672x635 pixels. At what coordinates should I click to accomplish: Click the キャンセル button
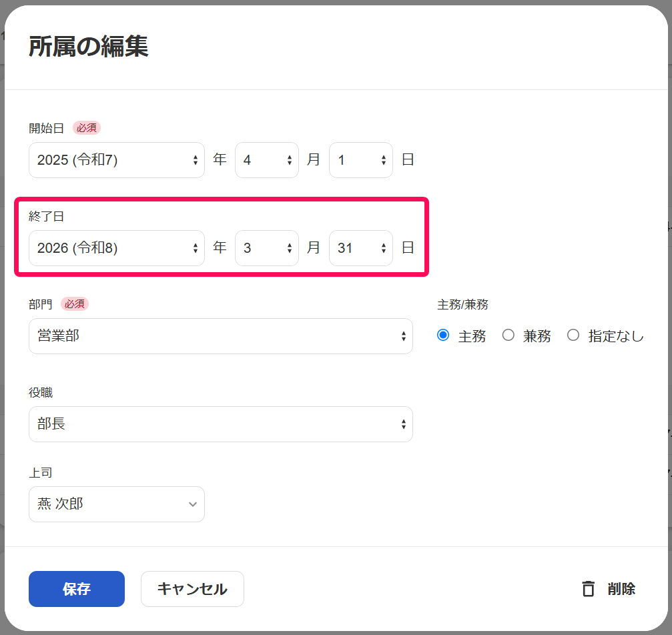pyautogui.click(x=192, y=589)
